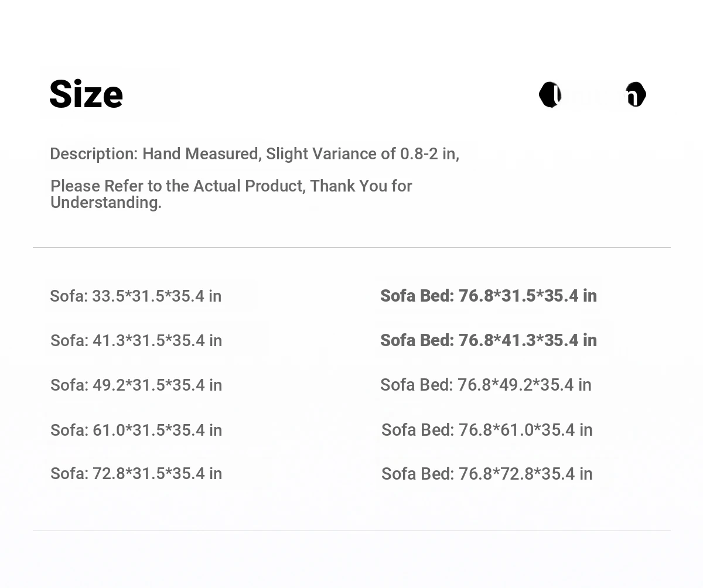The width and height of the screenshot is (703, 588).
Task: Click Sofa Bed: 76.8*72.8*35.4 in
Action: point(487,474)
